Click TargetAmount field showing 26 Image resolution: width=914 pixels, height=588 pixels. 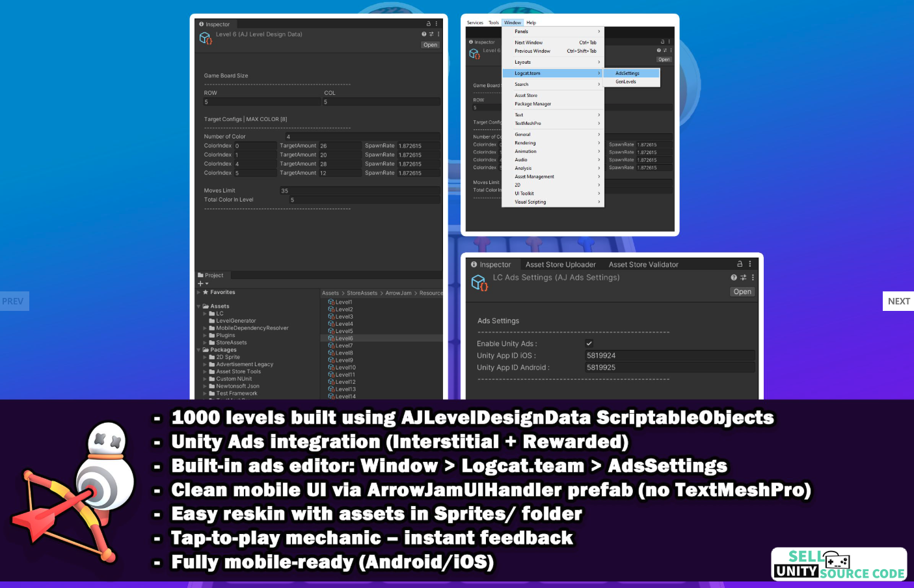pos(340,146)
